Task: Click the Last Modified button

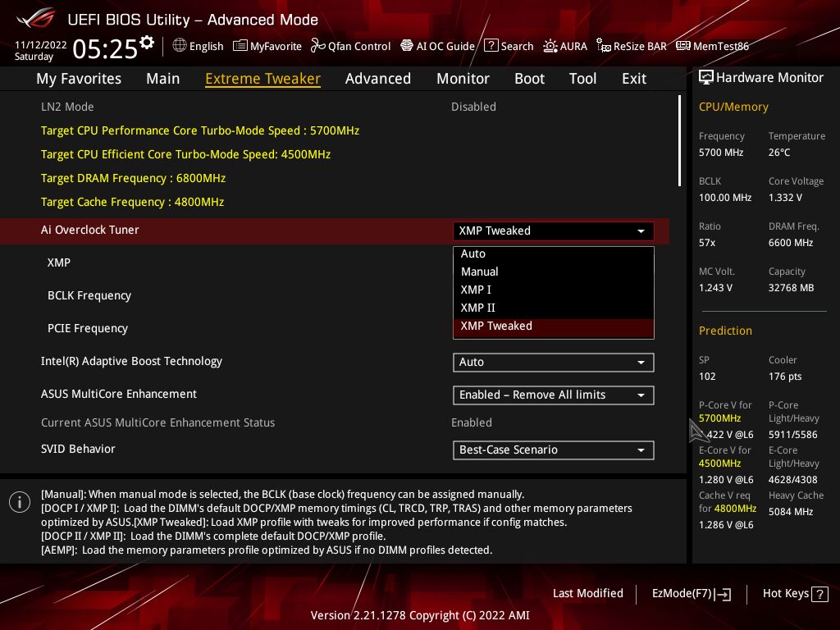Action: [587, 593]
